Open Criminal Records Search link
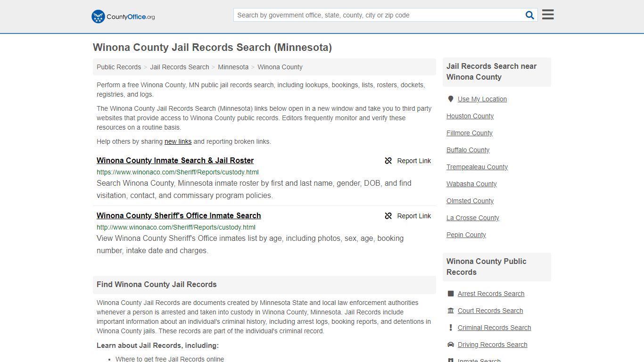Image resolution: width=644 pixels, height=362 pixels. click(494, 328)
